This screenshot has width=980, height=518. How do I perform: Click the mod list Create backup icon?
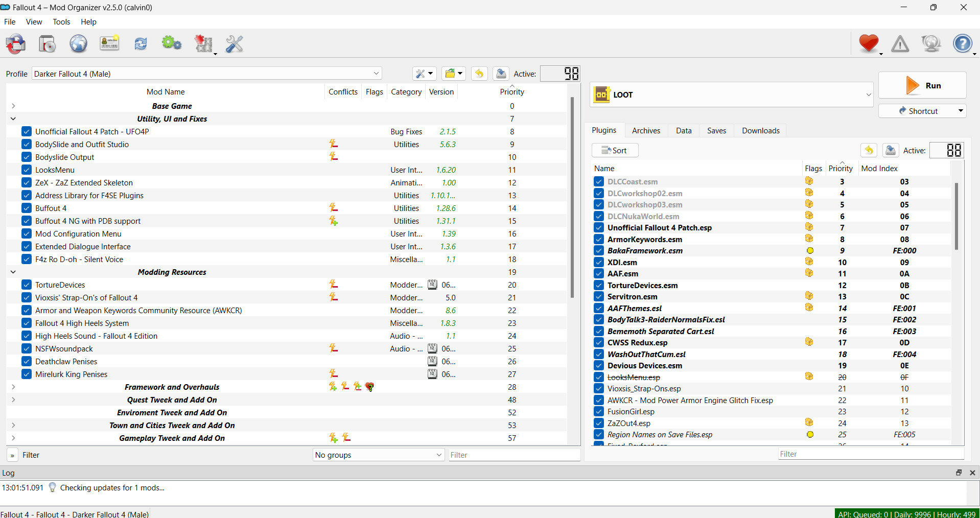501,74
